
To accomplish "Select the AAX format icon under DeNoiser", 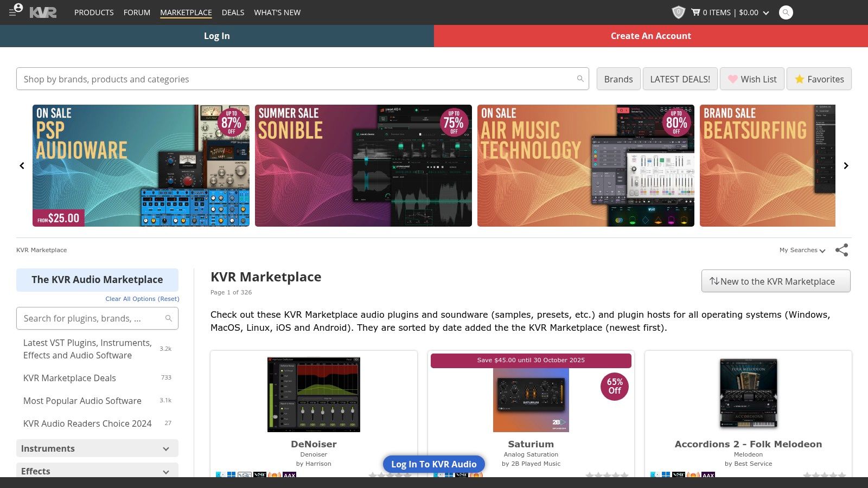I will coord(289,475).
